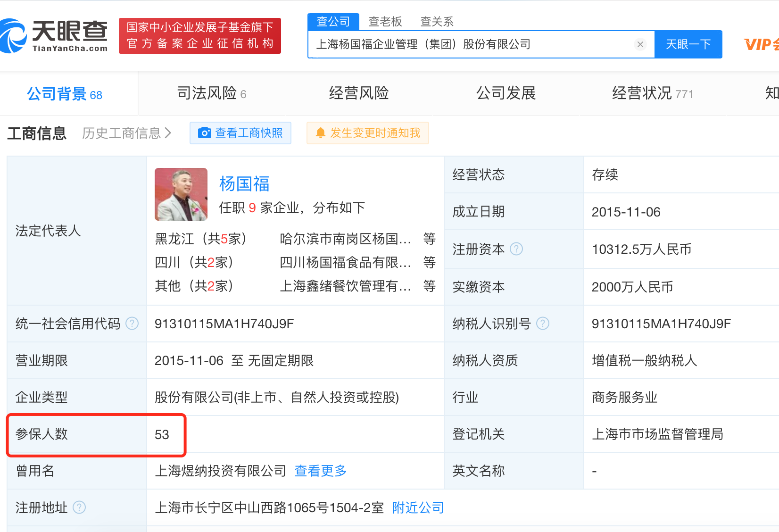
Task: Select the 查公司 search tab
Action: pyautogui.click(x=333, y=22)
